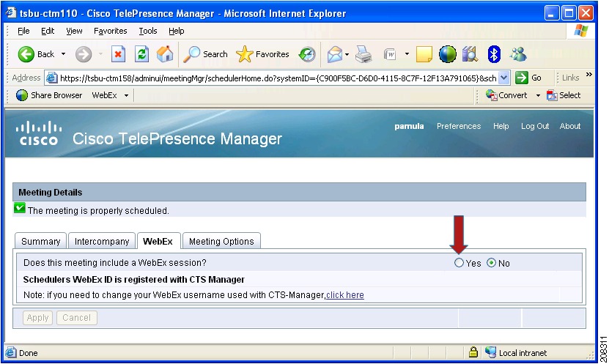Image resolution: width=609 pixels, height=364 pixels.
Task: Expand the WebEx toolbar dropdown
Action: (x=126, y=95)
